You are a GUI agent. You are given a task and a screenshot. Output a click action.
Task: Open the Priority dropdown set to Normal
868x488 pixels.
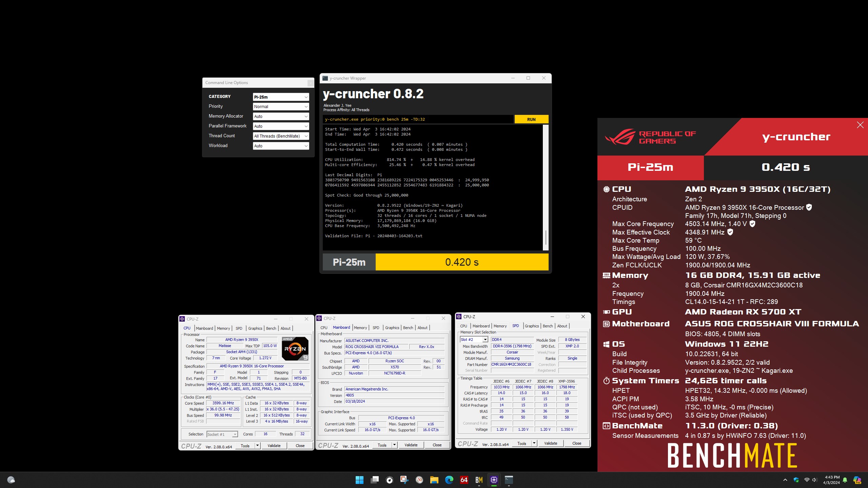[x=281, y=106]
